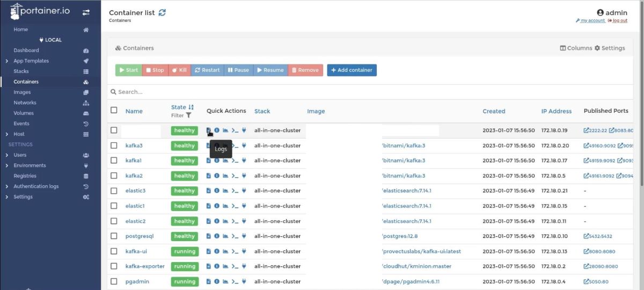Open exec console for kafka-ui container
The width and height of the screenshot is (644, 290).
tap(235, 251)
